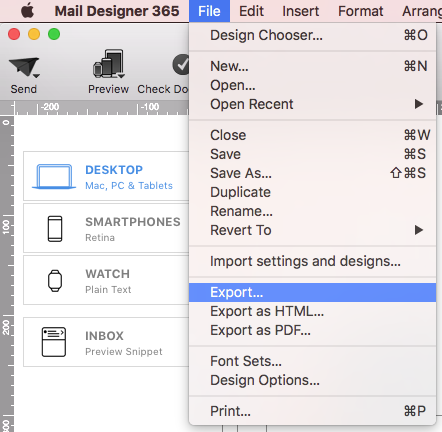
Task: Click the horizontal ruler at -200
Action: point(50,107)
